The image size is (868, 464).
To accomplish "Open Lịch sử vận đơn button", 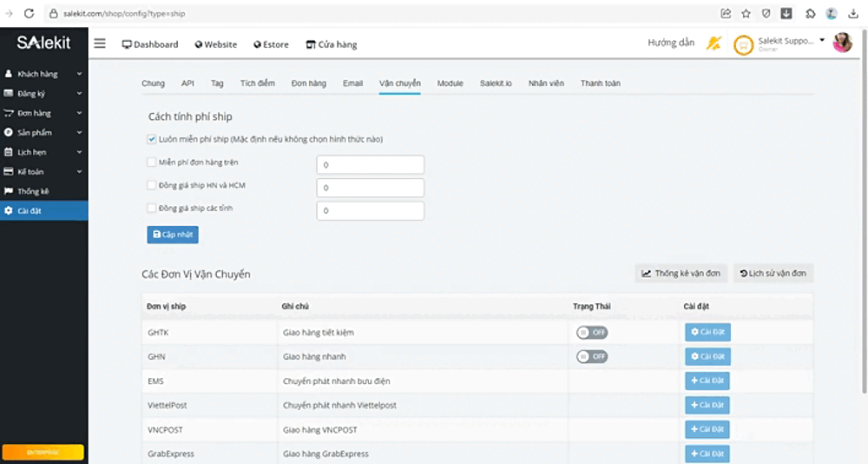I will pos(773,274).
